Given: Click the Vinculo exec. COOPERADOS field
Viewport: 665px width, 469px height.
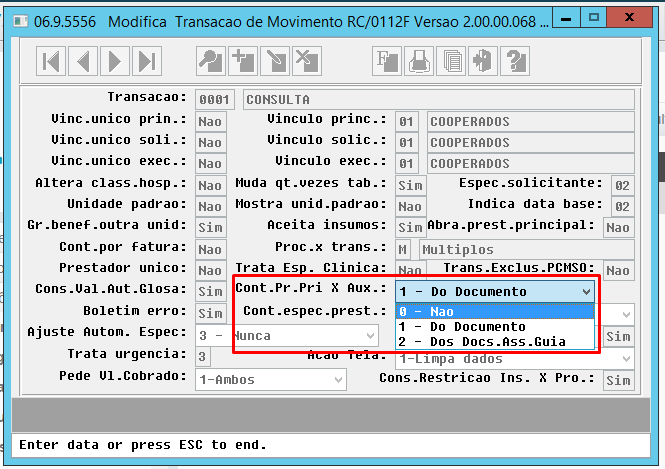Looking at the screenshot, I should click(x=531, y=164).
